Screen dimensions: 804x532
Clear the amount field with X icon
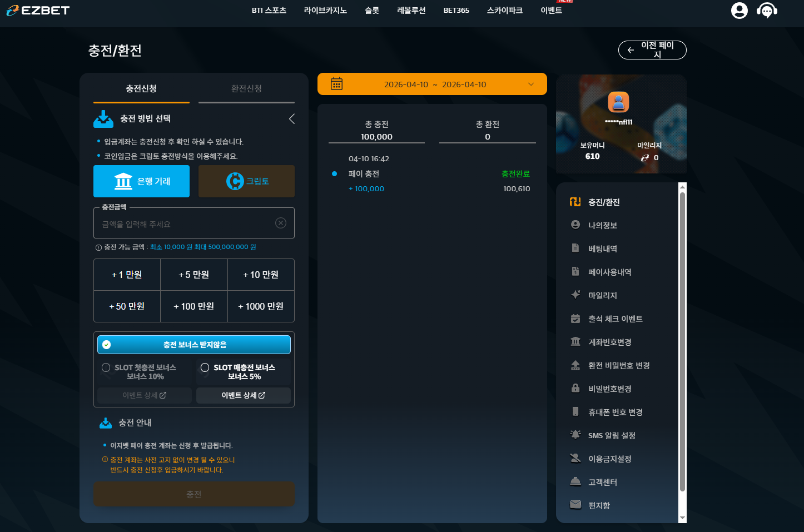point(281,223)
